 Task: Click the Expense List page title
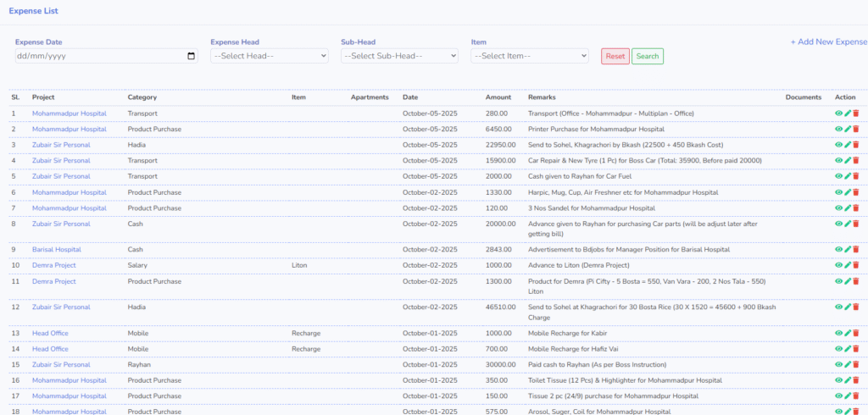click(33, 11)
